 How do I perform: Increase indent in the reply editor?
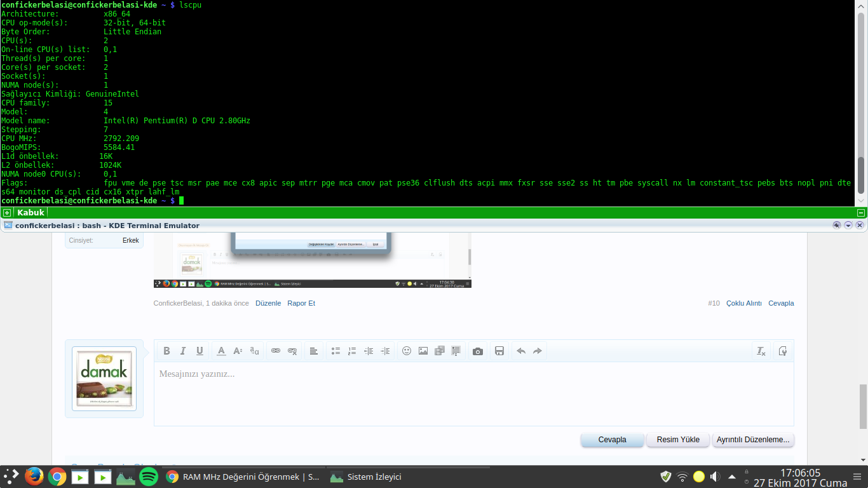[x=385, y=351]
